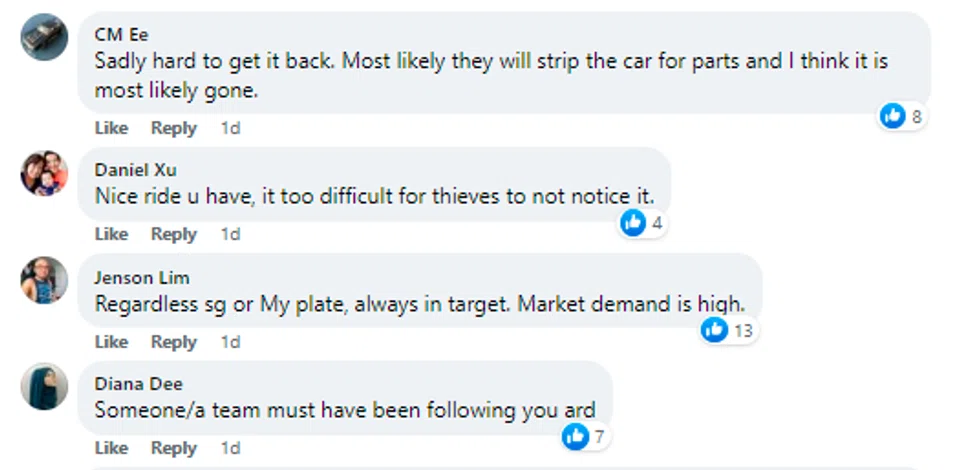Click the like reaction icon on CM Ee's comment
The image size is (960, 470).
(x=892, y=116)
